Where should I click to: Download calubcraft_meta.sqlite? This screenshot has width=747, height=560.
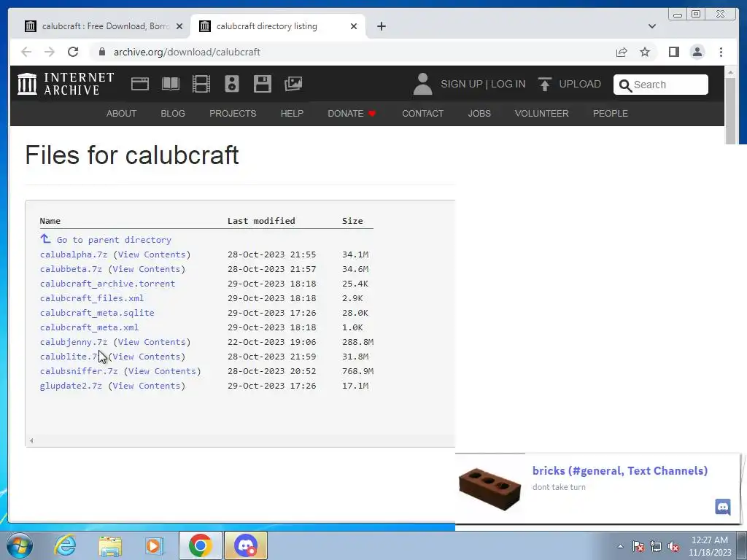click(97, 313)
